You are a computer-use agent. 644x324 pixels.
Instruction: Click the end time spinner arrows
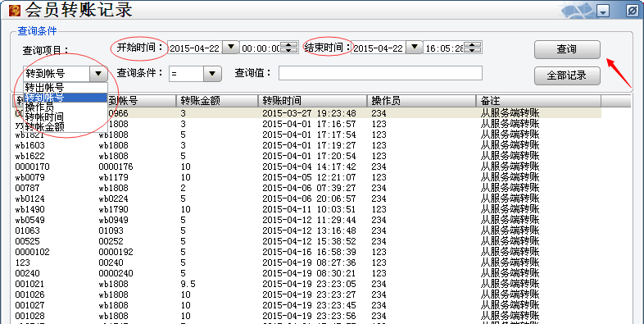(472, 48)
